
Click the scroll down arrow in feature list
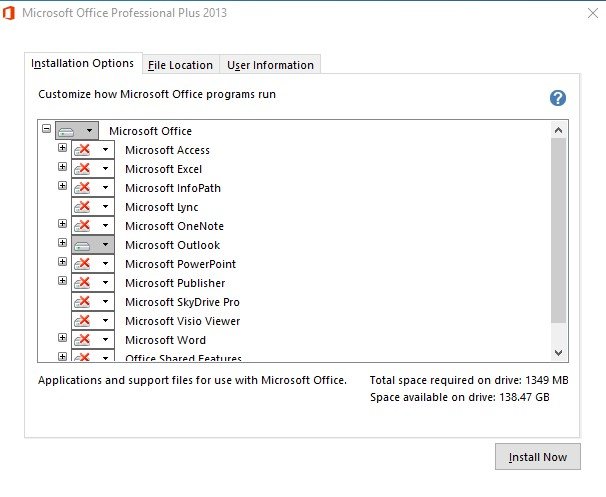coord(558,352)
